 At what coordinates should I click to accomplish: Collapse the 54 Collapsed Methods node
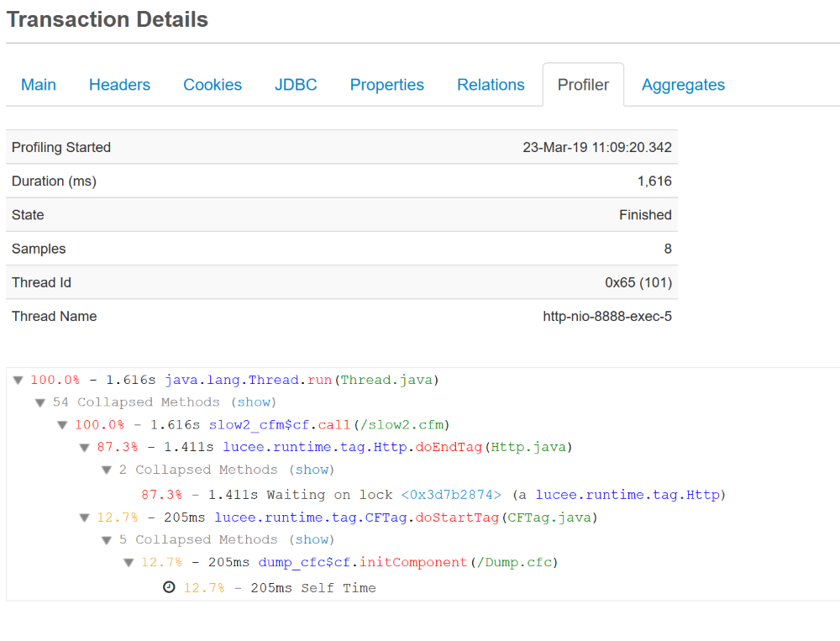coord(40,402)
